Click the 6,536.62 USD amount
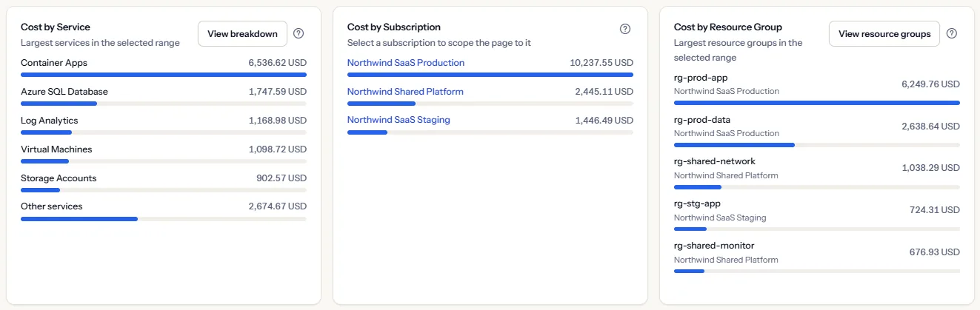This screenshot has width=980, height=310. pyautogui.click(x=278, y=63)
